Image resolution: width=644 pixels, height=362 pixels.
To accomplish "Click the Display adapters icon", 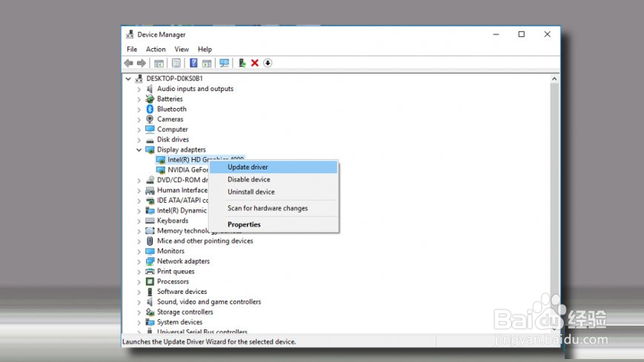I will point(150,150).
